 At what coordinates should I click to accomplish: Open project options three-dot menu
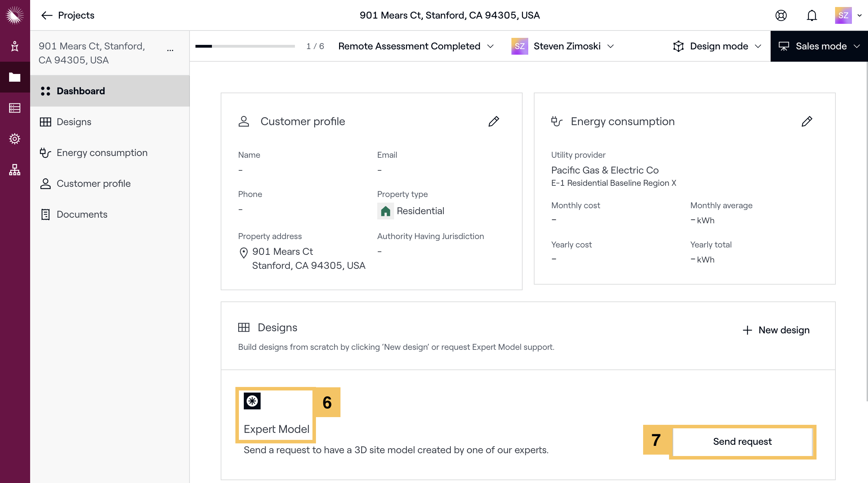[170, 50]
